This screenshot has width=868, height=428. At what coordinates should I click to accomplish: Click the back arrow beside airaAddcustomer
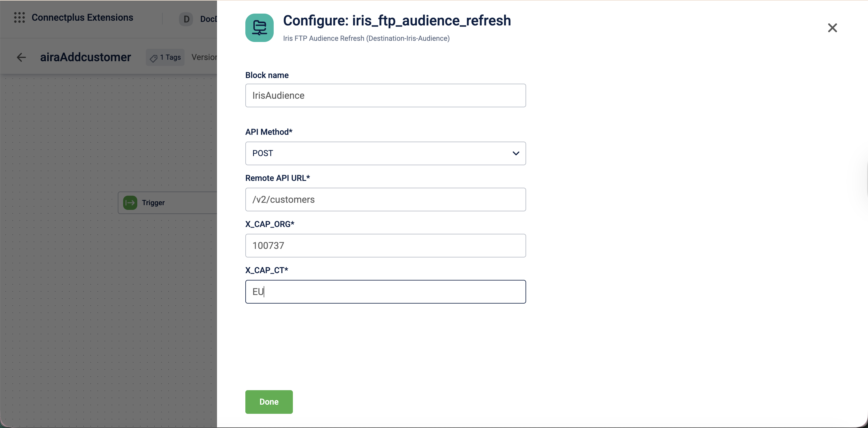tap(21, 57)
